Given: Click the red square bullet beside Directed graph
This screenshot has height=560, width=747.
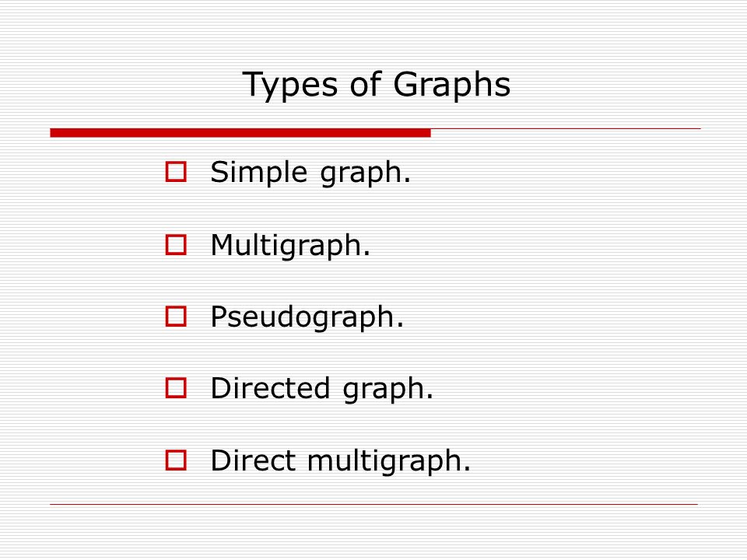Looking at the screenshot, I should (176, 387).
